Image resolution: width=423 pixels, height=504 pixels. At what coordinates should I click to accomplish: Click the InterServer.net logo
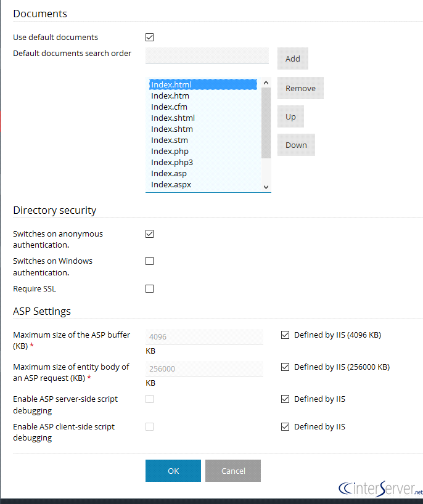point(380,489)
